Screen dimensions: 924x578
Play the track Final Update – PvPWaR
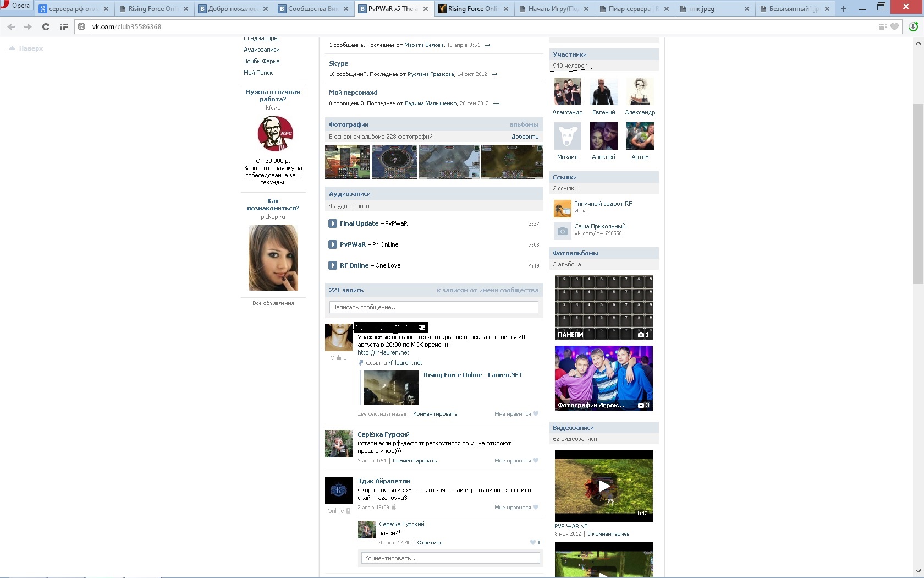(x=333, y=223)
